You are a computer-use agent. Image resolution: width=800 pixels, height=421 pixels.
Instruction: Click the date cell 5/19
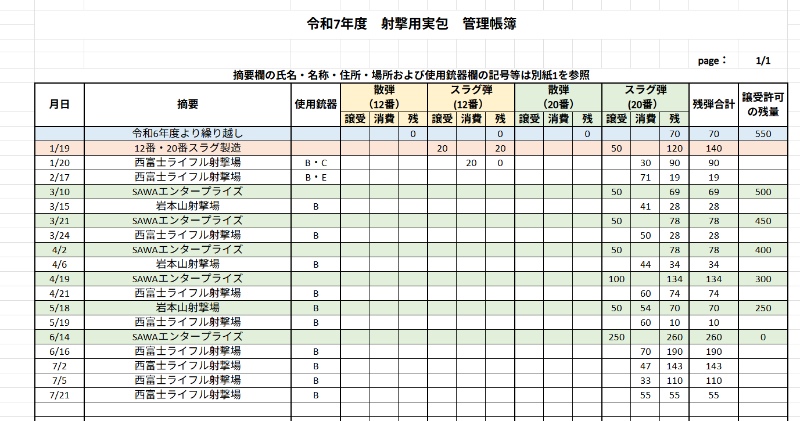click(x=60, y=323)
